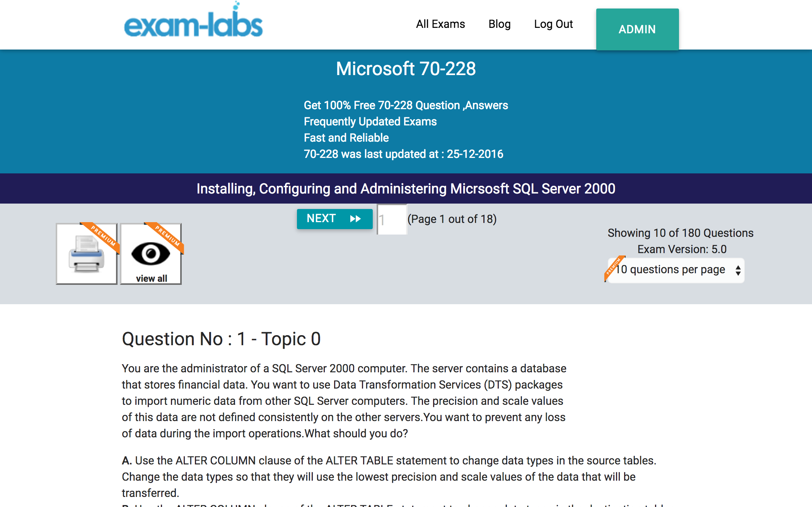812x507 pixels.
Task: Click the 'Frequently Updated Exams' line
Action: [370, 122]
